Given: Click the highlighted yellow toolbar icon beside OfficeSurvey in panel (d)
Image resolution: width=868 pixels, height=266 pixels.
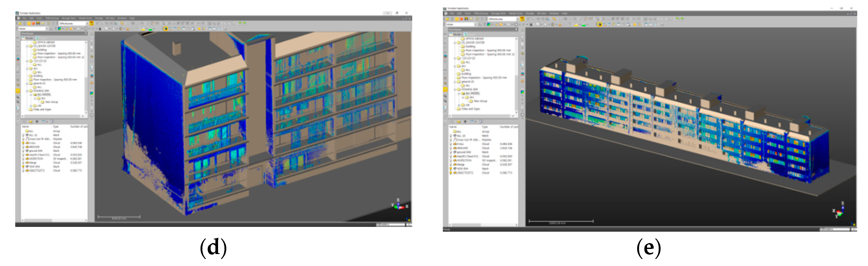Looking at the screenshot, I should point(91,24).
